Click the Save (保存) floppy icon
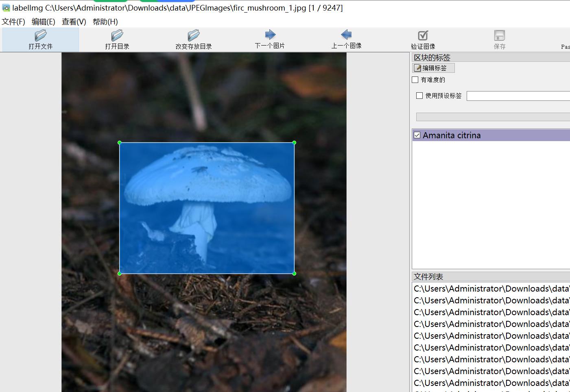 coord(500,35)
